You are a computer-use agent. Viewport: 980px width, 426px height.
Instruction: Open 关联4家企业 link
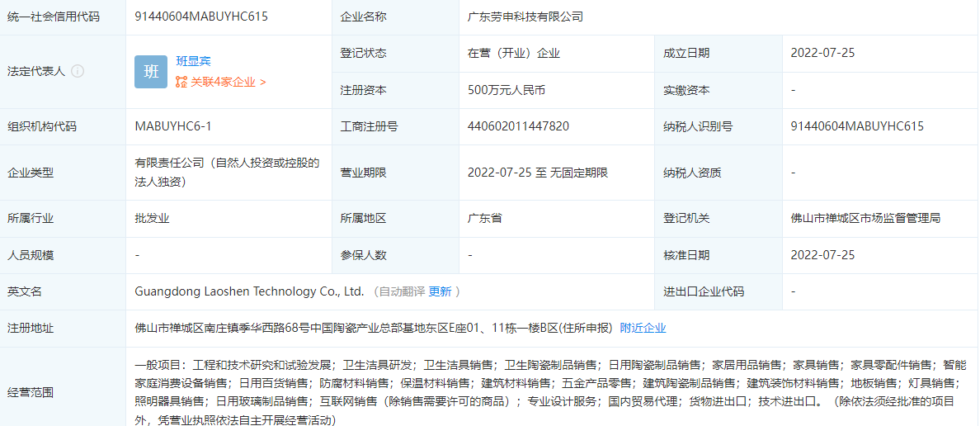pyautogui.click(x=229, y=82)
